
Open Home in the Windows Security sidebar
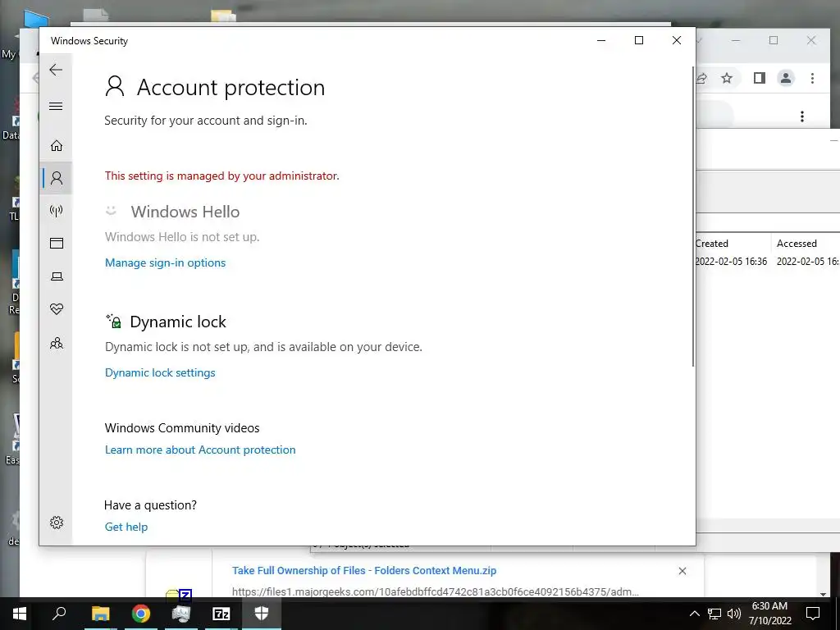pyautogui.click(x=57, y=146)
